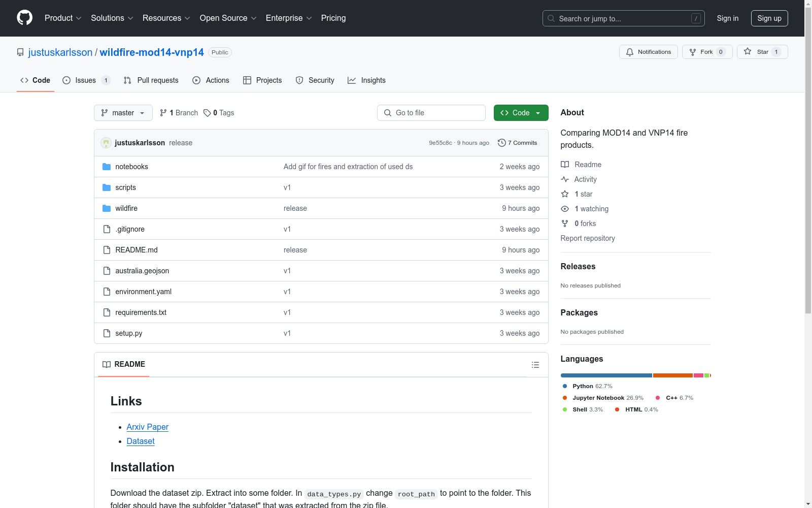
Task: Click the repository book icon beside owner name
Action: [x=20, y=52]
